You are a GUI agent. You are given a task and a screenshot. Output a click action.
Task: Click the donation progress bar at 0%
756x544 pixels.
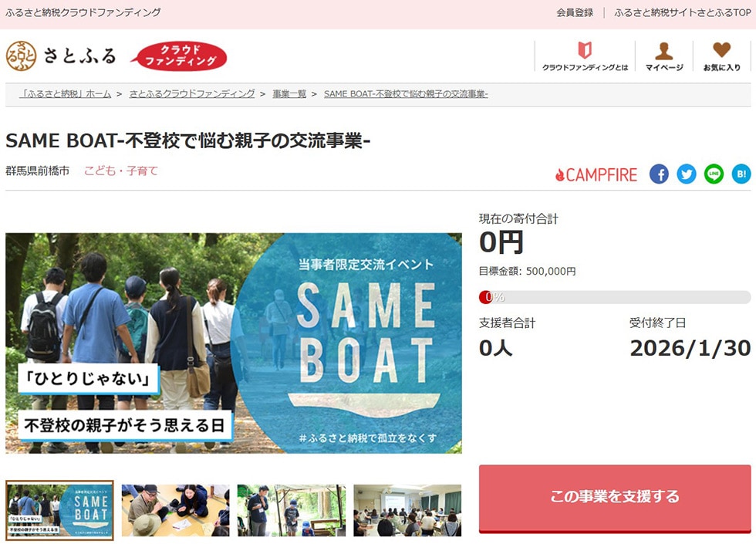click(614, 297)
